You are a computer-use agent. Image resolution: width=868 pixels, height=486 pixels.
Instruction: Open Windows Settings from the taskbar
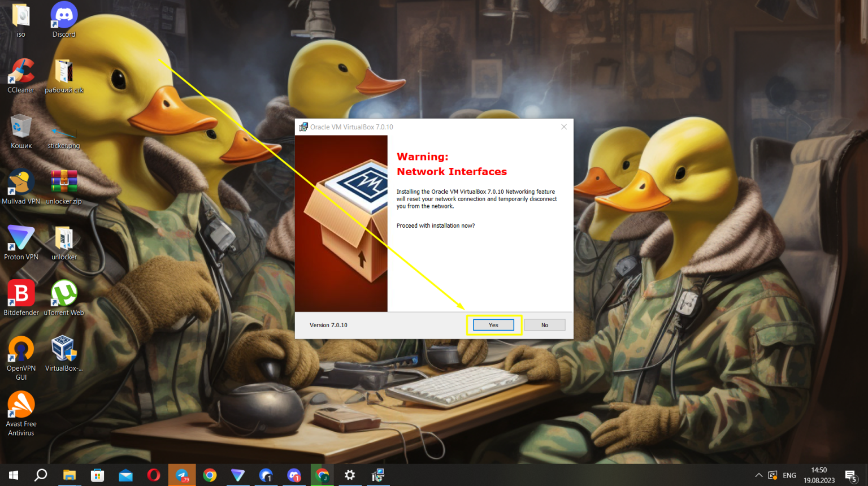pos(350,475)
